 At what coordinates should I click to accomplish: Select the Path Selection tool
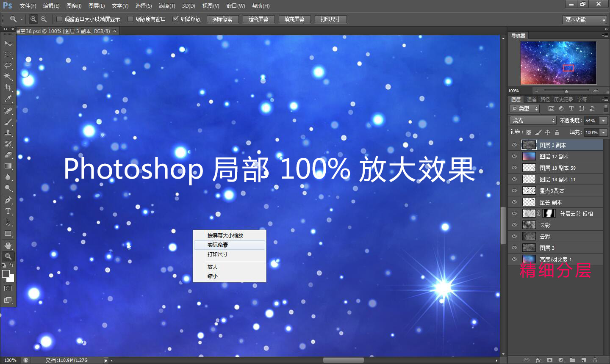(8, 222)
